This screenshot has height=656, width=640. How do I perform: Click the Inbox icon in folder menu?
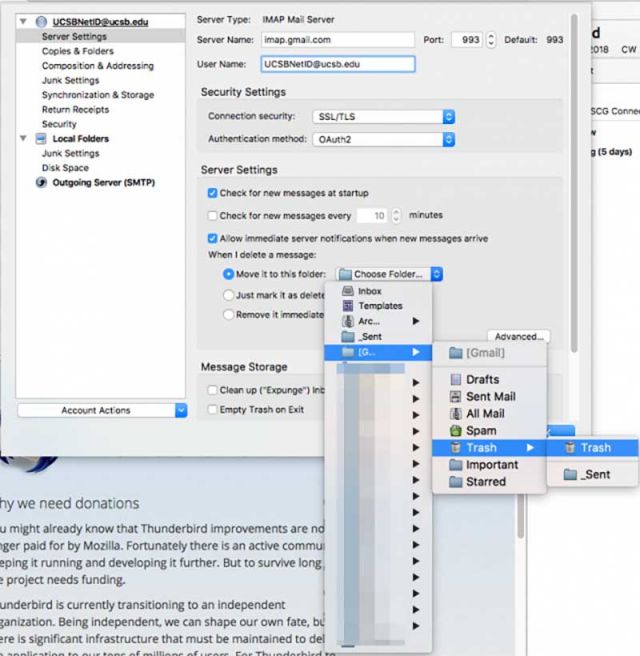tap(348, 291)
